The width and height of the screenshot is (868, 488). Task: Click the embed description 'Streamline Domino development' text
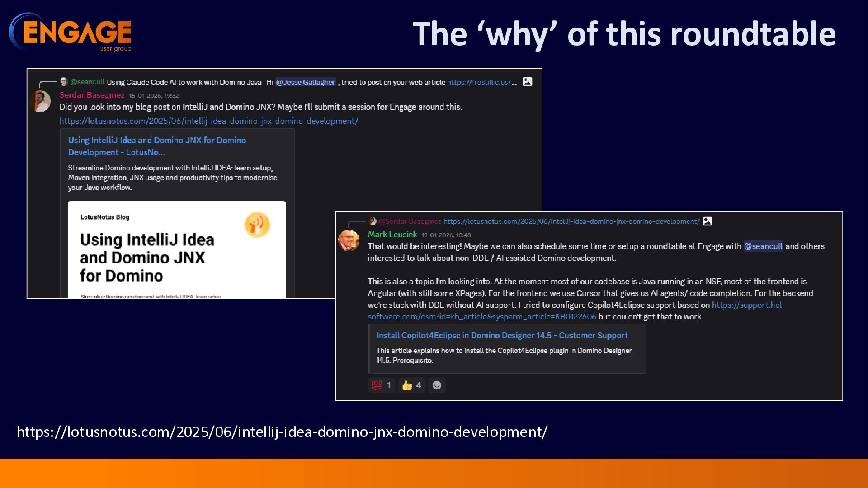(x=172, y=178)
